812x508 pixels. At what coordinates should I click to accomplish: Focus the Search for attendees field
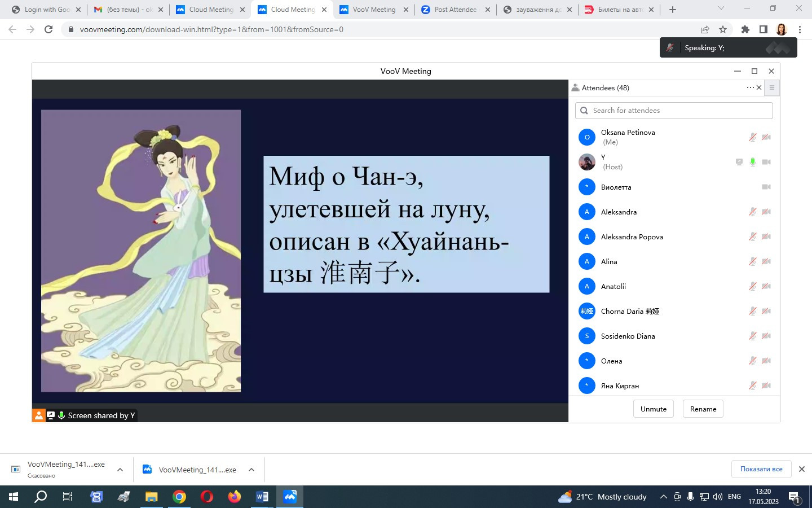pyautogui.click(x=674, y=111)
